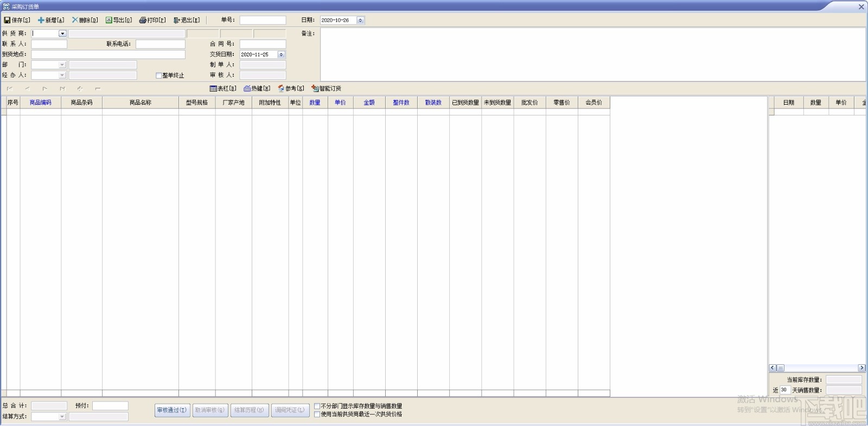Click the 到货地点 delivery location field
The height and width of the screenshot is (426, 868).
pos(108,54)
